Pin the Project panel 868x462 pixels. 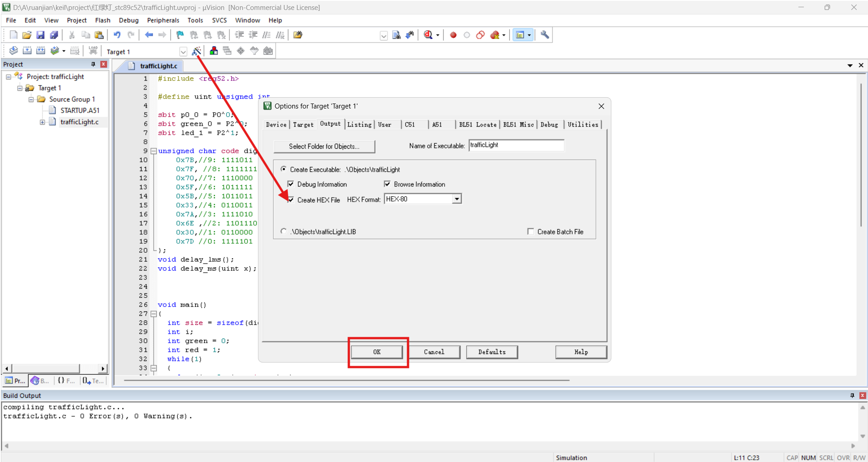[x=94, y=64]
